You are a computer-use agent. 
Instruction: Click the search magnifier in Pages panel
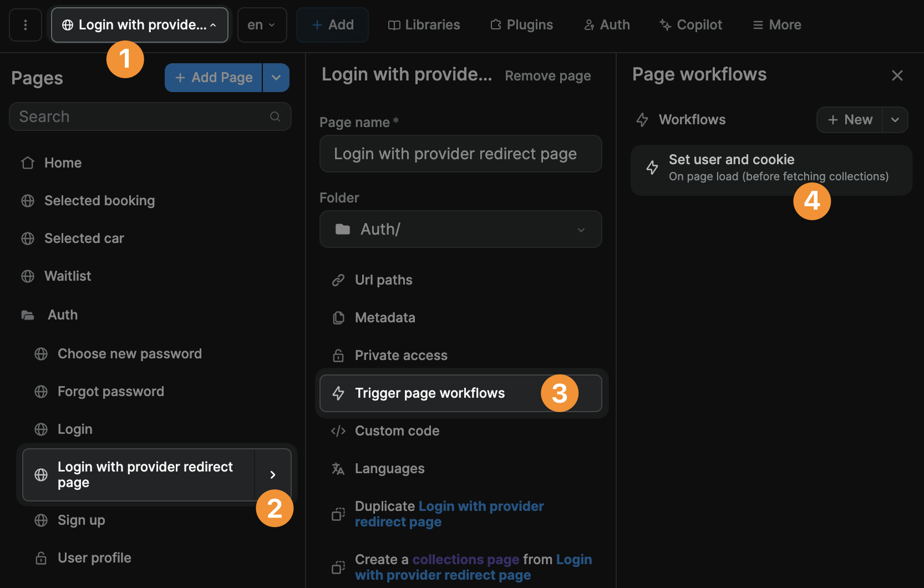(x=275, y=116)
